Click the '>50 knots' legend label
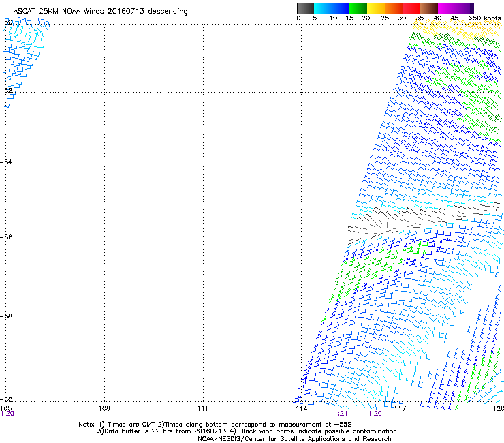Image resolution: width=504 pixels, height=443 pixels. 484,18
